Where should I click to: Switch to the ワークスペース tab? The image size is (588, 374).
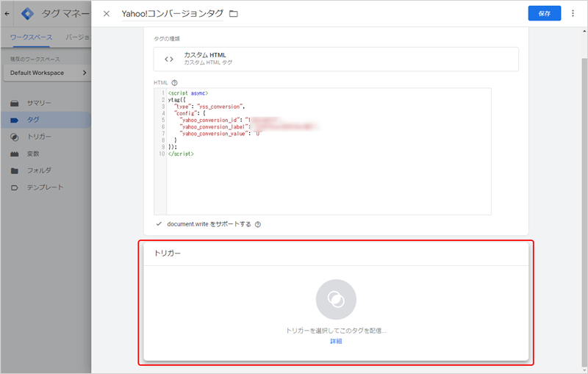point(31,37)
